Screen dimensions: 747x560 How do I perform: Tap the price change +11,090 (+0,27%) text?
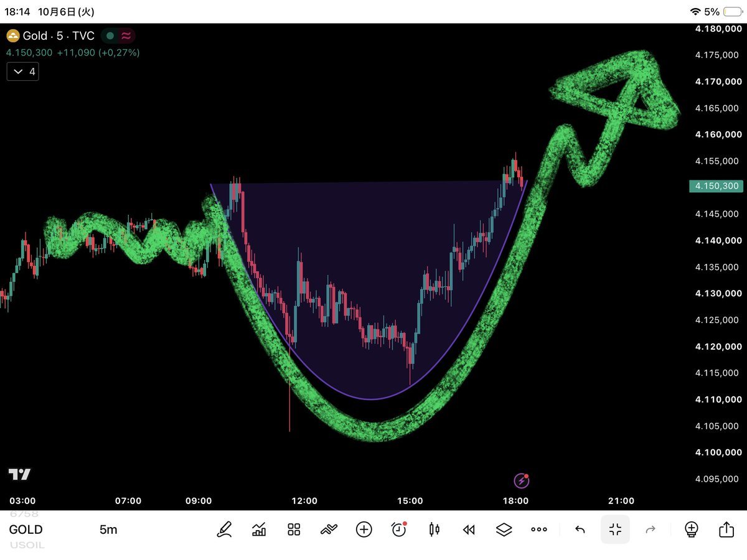tap(98, 53)
